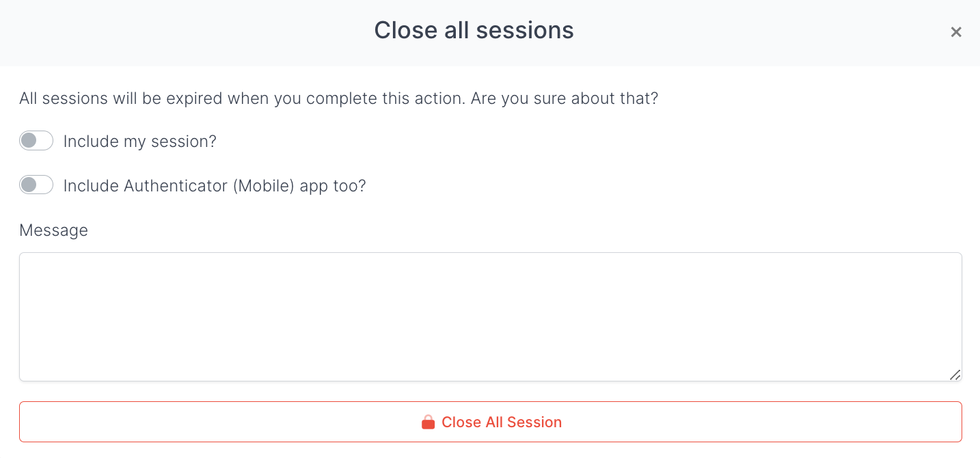980x458 pixels.
Task: Close the dialog with the X icon
Action: [956, 32]
